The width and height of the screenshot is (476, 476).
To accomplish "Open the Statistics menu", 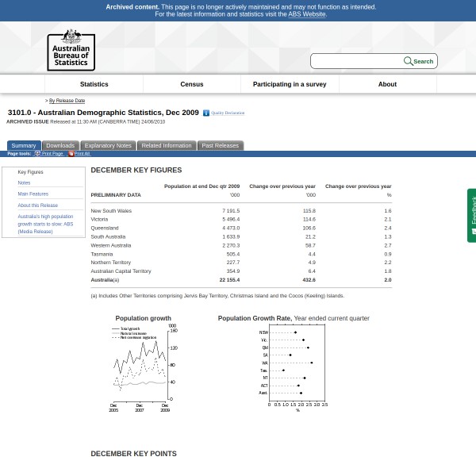I will 94,84.
